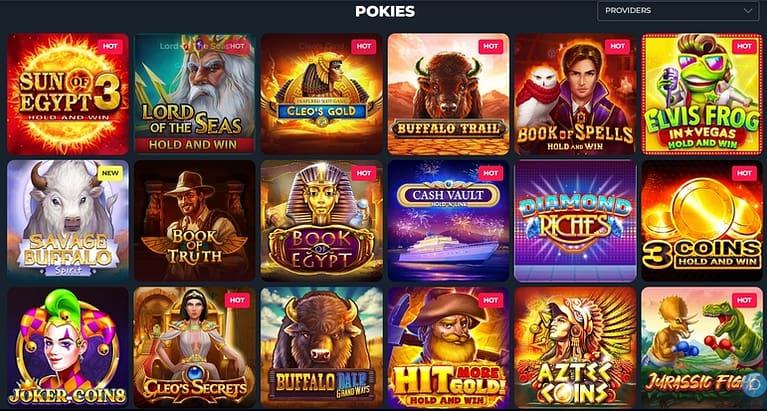Screen dimensions: 767x411
Task: Select Diamond Riches game tile
Action: [x=575, y=221]
